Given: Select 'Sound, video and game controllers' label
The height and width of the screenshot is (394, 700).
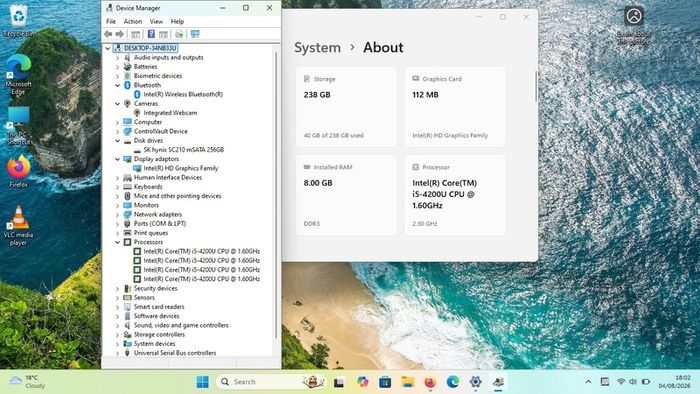Looking at the screenshot, I should coord(181,325).
